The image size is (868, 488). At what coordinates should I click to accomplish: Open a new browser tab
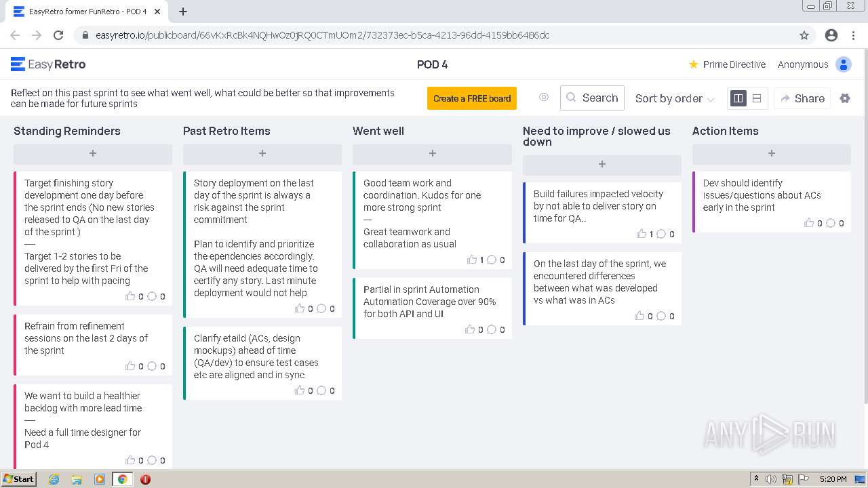pos(183,12)
